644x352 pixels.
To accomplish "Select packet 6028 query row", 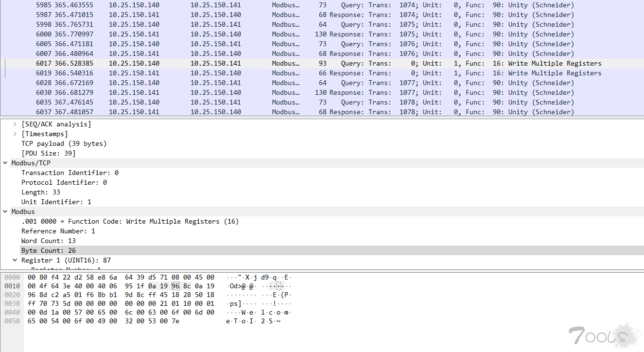I will coord(322,83).
